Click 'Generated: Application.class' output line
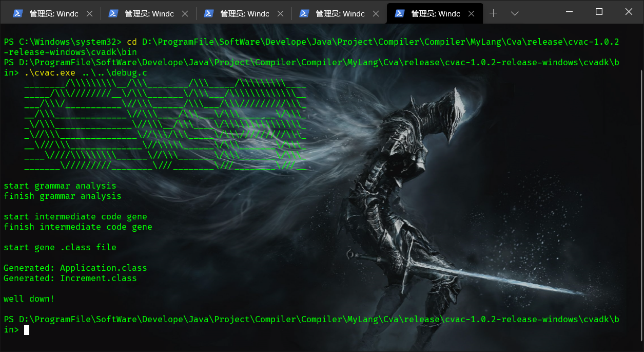Screen dimensions: 644x352 [x=75, y=268]
